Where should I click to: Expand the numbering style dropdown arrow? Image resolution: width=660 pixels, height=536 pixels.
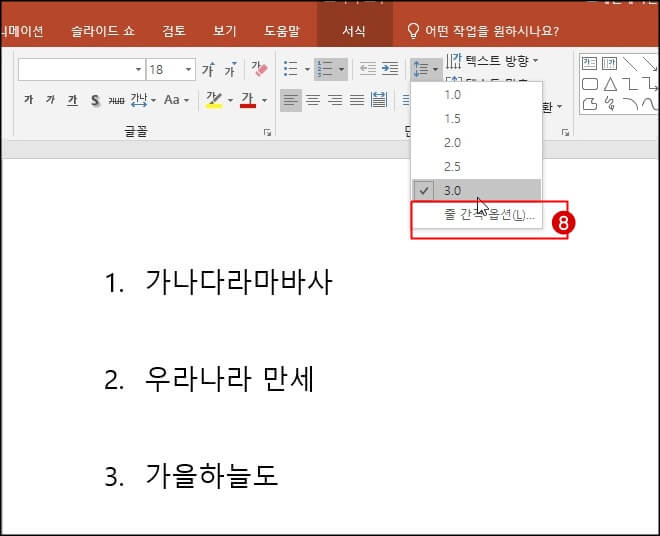click(341, 69)
